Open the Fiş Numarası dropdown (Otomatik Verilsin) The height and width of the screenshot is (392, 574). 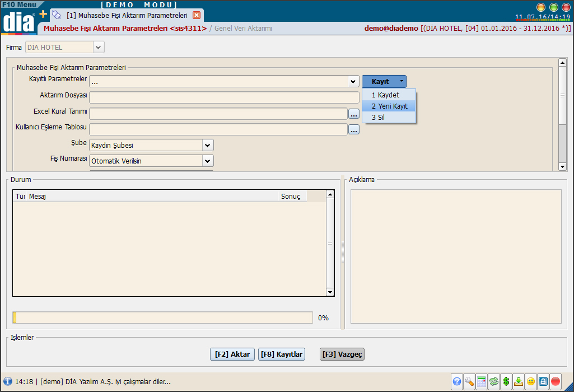(208, 161)
